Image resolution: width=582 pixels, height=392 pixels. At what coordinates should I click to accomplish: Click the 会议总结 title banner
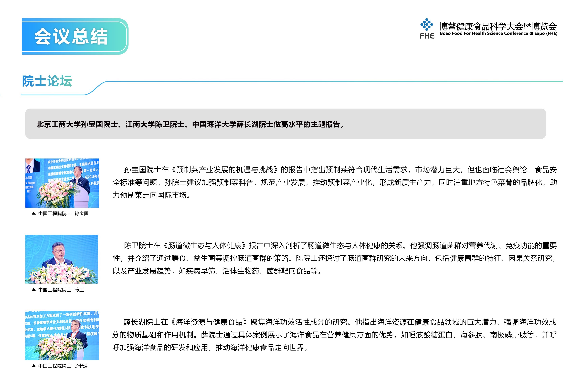pyautogui.click(x=71, y=37)
